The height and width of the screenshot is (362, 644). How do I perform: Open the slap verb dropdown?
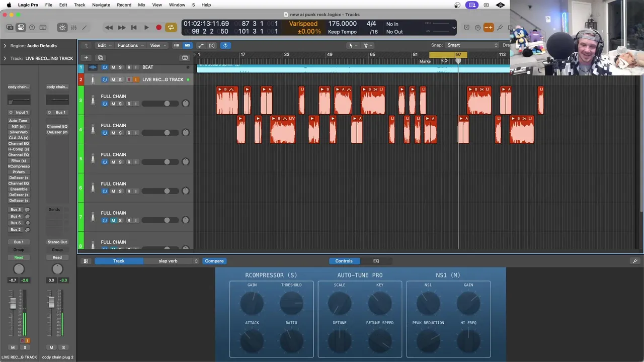tap(172, 261)
